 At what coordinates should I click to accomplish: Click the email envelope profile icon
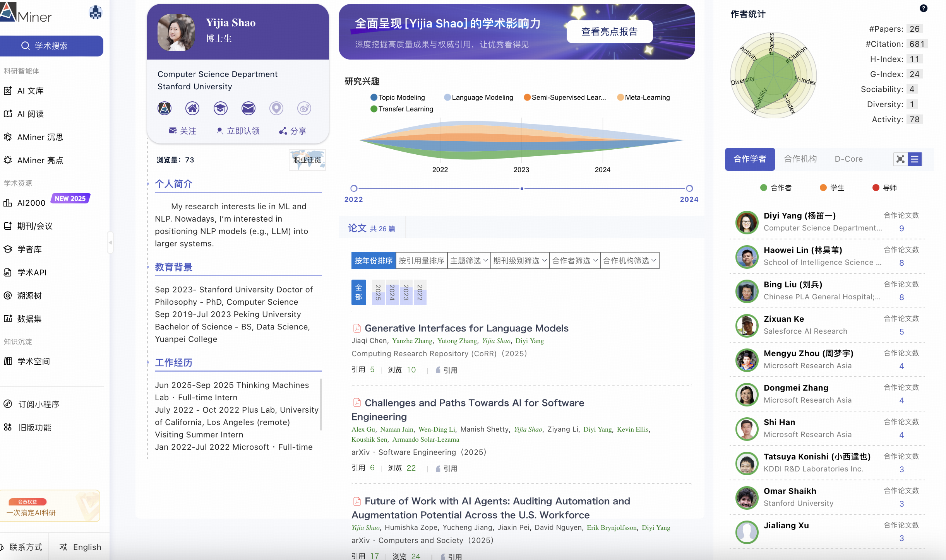coord(248,108)
